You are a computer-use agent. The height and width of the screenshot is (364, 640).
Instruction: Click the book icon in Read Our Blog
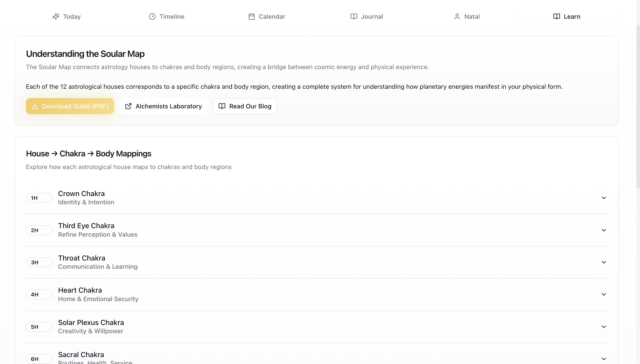[x=222, y=106]
